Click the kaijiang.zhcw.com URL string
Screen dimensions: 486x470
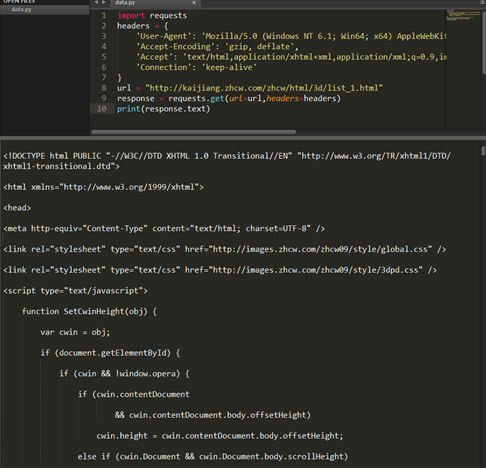coord(264,88)
